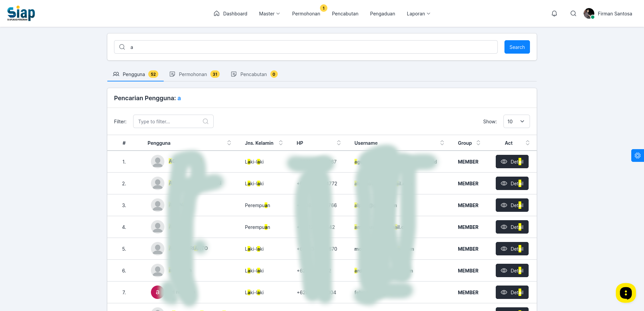Sort table by Pengguna column
Viewport: 644px width, 311px height.
[229, 143]
